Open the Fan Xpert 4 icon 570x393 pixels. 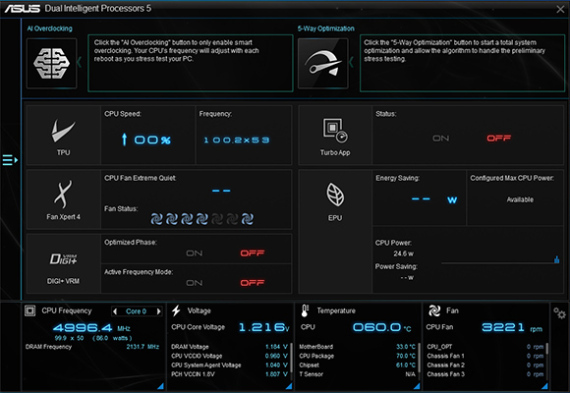63,194
